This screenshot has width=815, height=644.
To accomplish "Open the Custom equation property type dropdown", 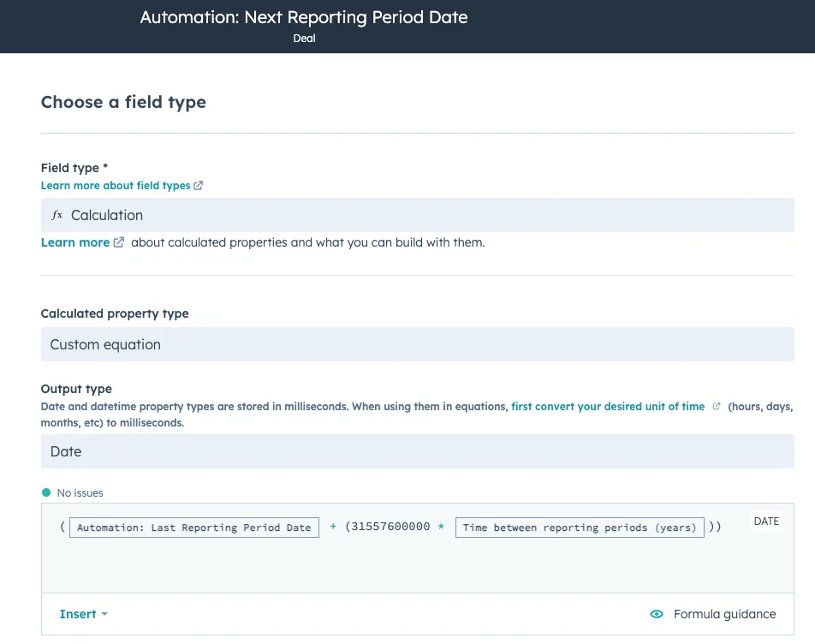I will click(x=418, y=344).
